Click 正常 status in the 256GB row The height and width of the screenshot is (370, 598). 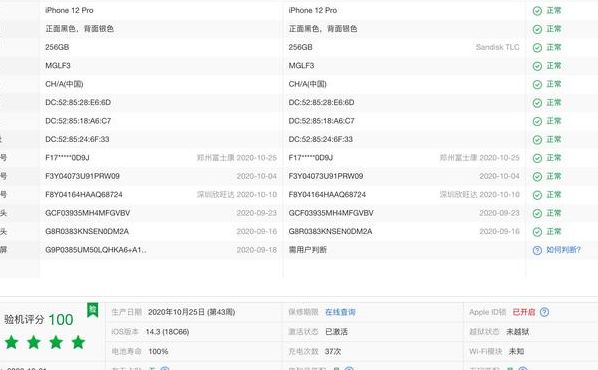pos(554,47)
